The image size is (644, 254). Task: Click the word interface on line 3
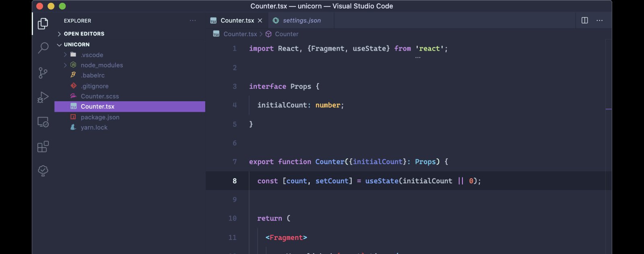click(267, 86)
